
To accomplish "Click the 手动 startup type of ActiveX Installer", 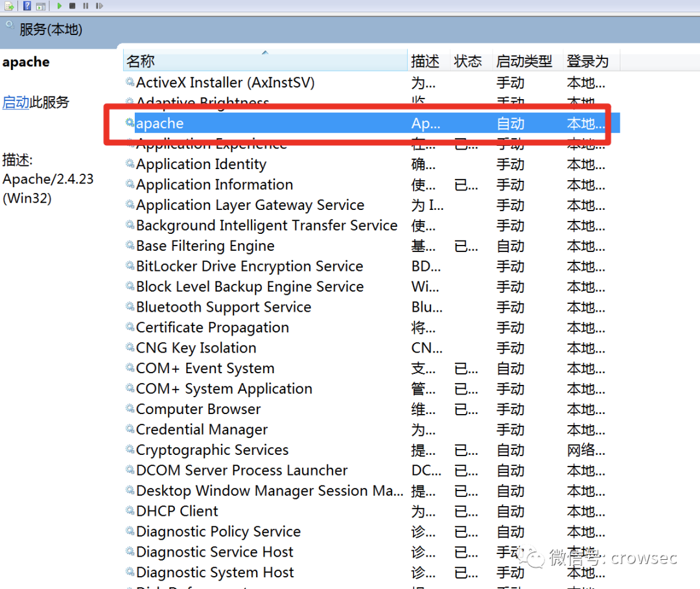I will (x=511, y=83).
